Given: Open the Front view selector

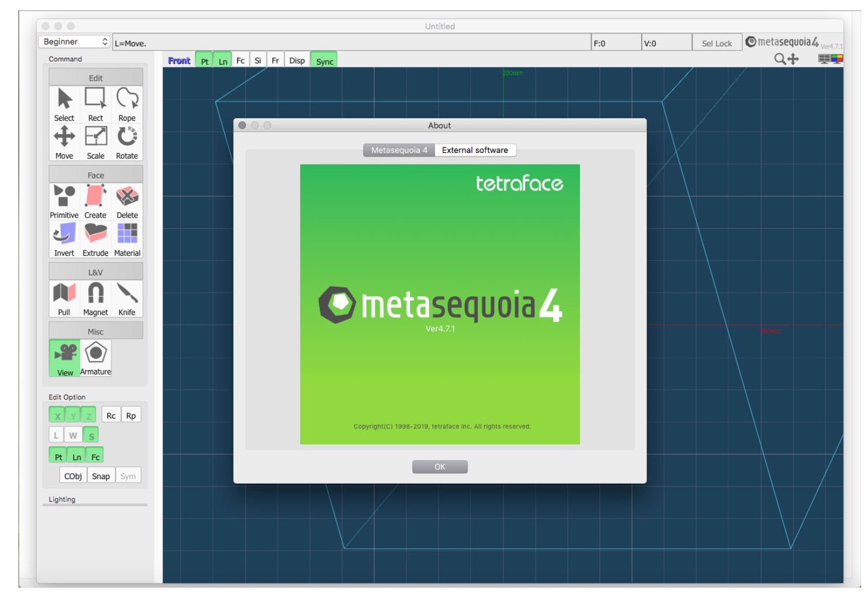Looking at the screenshot, I should point(179,61).
